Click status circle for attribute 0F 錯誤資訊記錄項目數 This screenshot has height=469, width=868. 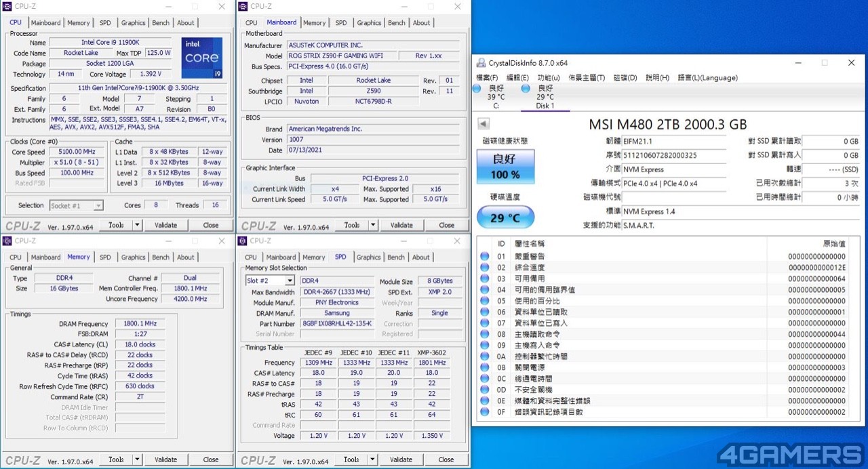485,412
